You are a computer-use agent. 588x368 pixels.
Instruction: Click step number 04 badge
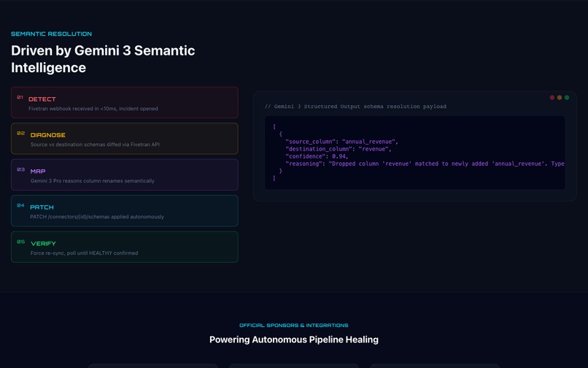(x=20, y=205)
